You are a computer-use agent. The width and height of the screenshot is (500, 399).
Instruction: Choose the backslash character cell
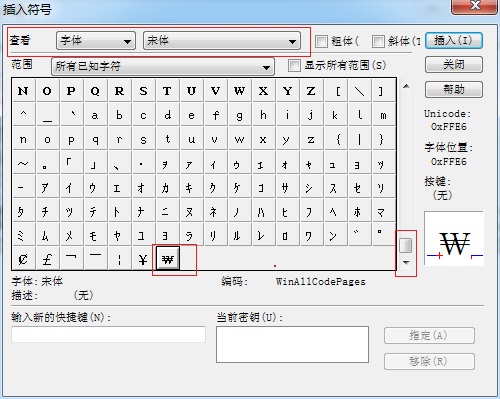tap(359, 91)
